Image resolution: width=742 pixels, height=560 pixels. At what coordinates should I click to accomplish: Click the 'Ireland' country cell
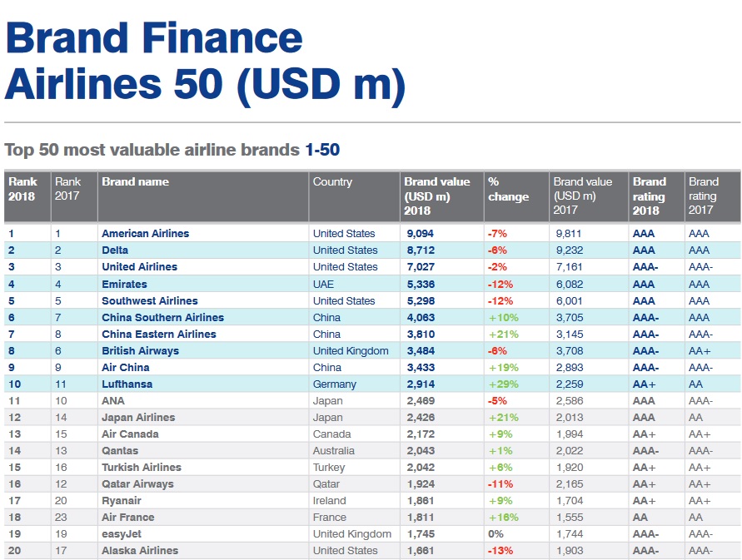click(329, 501)
